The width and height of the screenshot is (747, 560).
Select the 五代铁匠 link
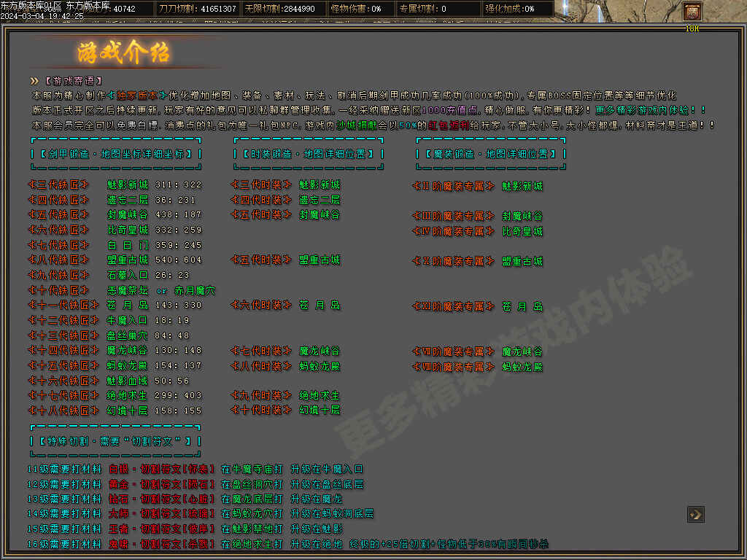tap(58, 215)
